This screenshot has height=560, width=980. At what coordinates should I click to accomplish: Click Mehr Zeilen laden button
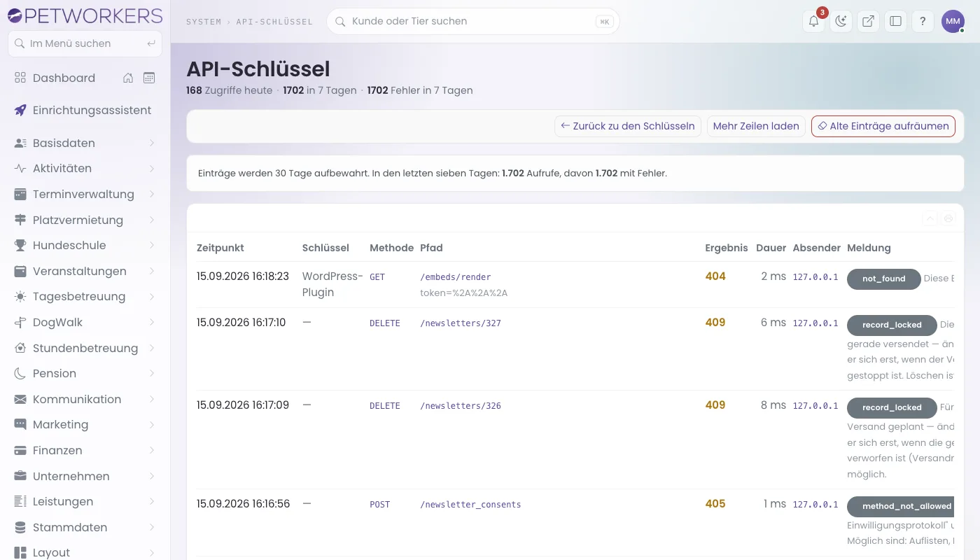tap(756, 126)
